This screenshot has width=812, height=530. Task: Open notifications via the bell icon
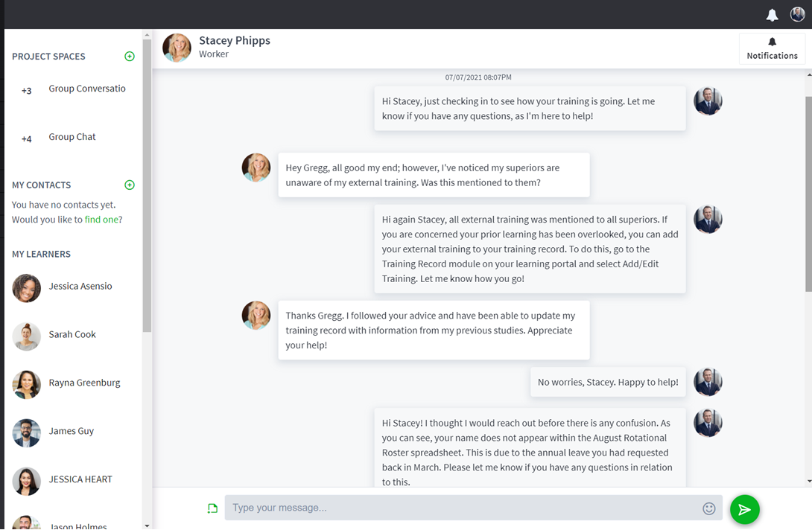coord(772,15)
